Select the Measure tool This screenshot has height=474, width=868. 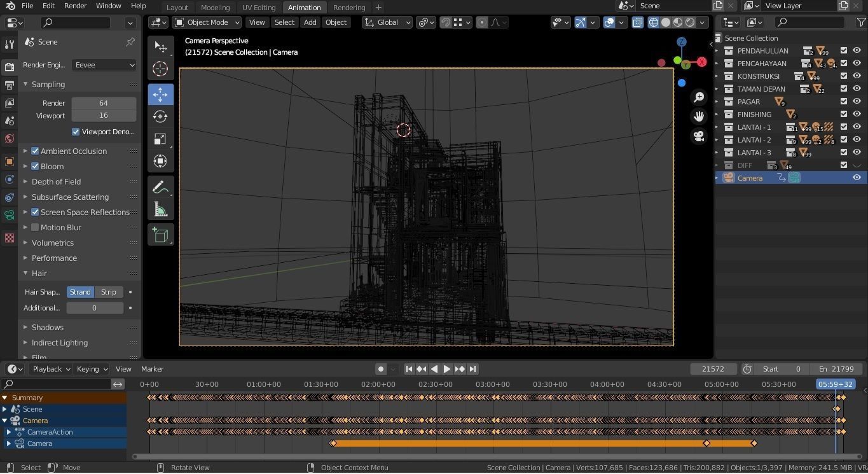[160, 209]
